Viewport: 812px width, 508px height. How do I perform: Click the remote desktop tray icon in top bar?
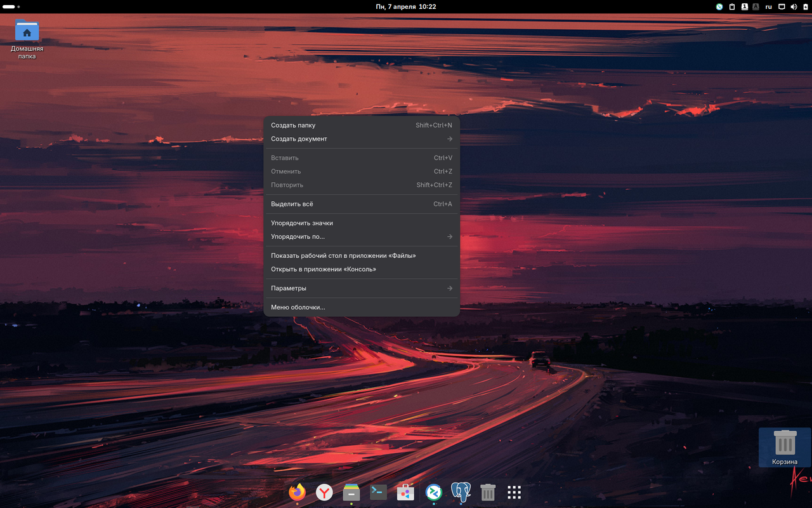(719, 7)
